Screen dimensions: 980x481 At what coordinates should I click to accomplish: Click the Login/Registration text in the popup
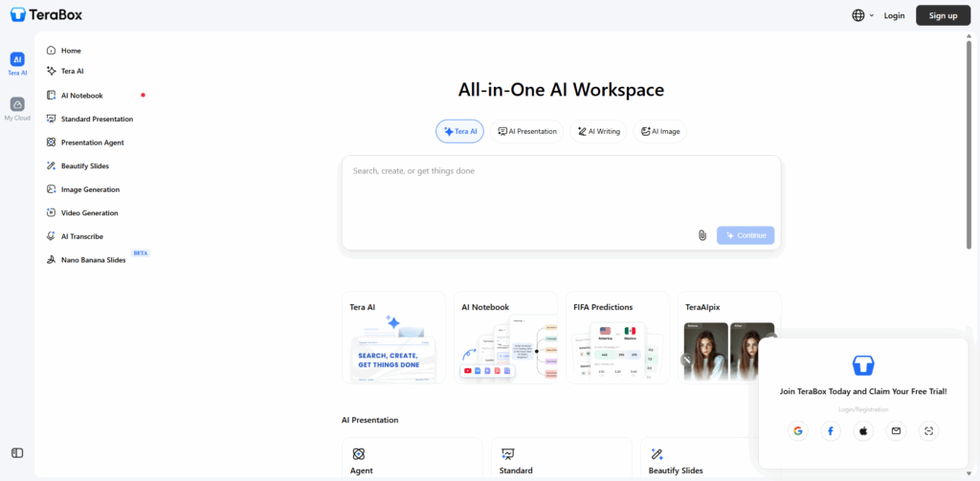pyautogui.click(x=863, y=410)
